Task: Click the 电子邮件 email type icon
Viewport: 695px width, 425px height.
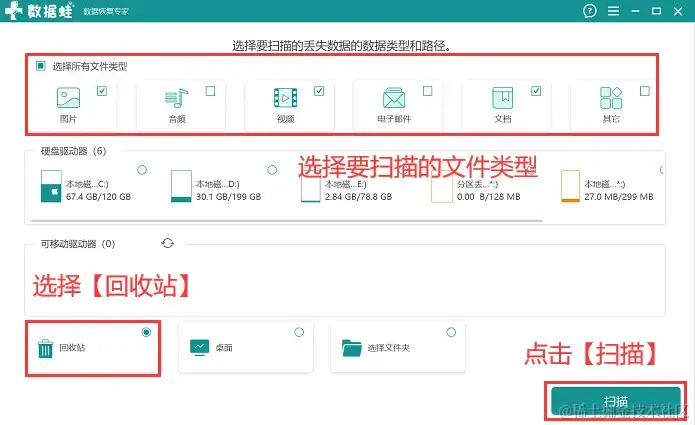Action: (394, 98)
